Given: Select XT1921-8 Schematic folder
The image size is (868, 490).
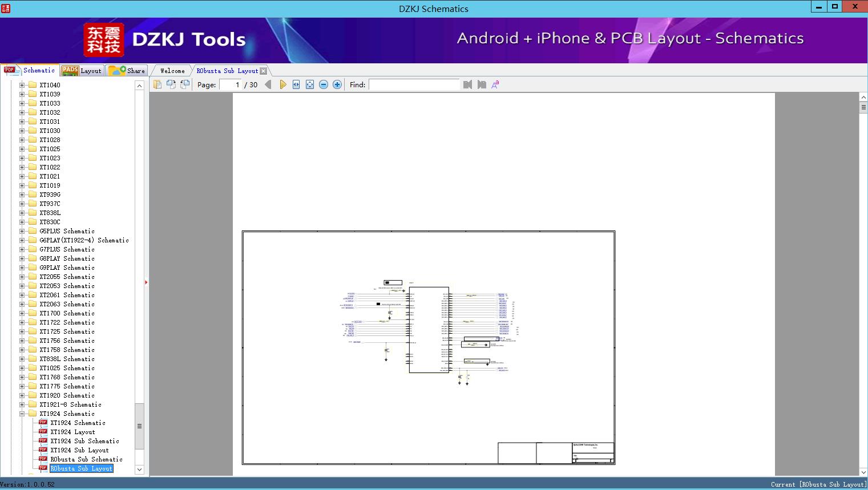Looking at the screenshot, I should [x=70, y=404].
